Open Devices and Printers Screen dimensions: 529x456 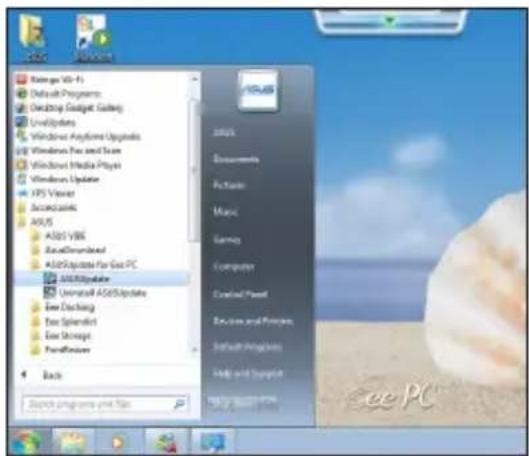(x=253, y=321)
